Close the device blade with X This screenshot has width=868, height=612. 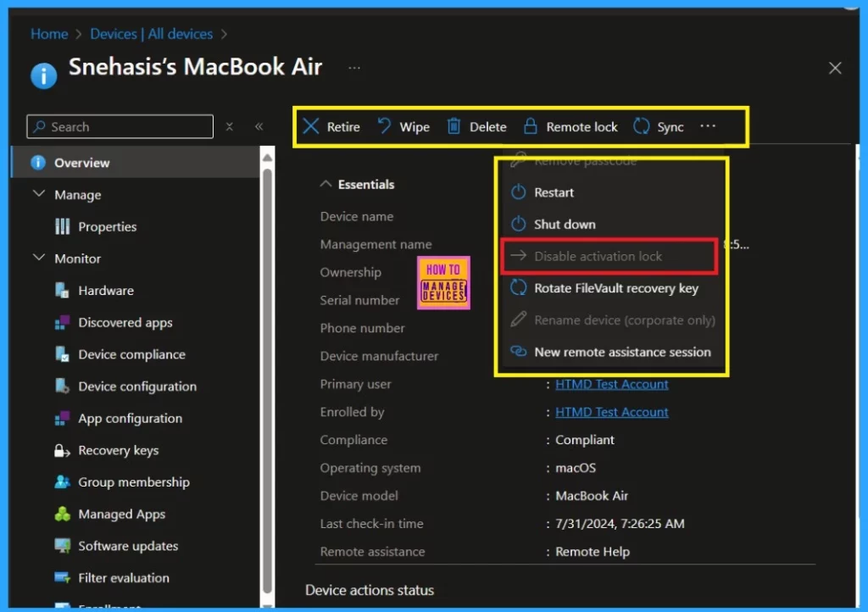coord(835,68)
